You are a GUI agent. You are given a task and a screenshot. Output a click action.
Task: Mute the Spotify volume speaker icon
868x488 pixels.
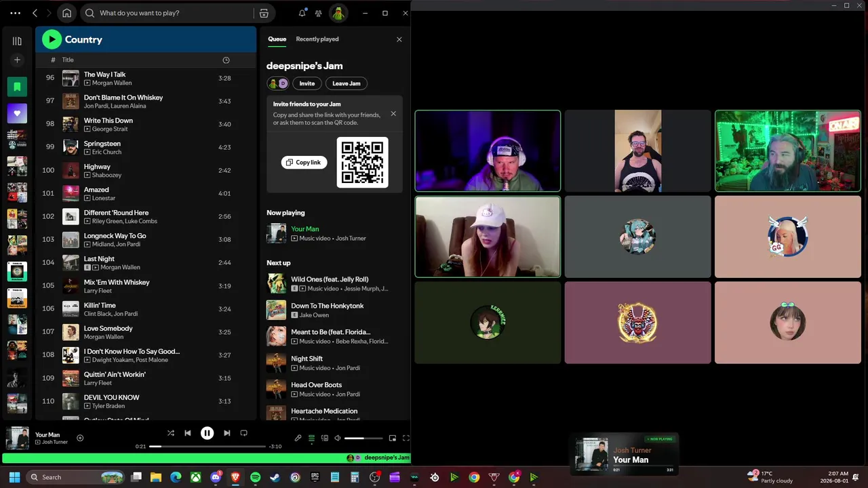(337, 438)
